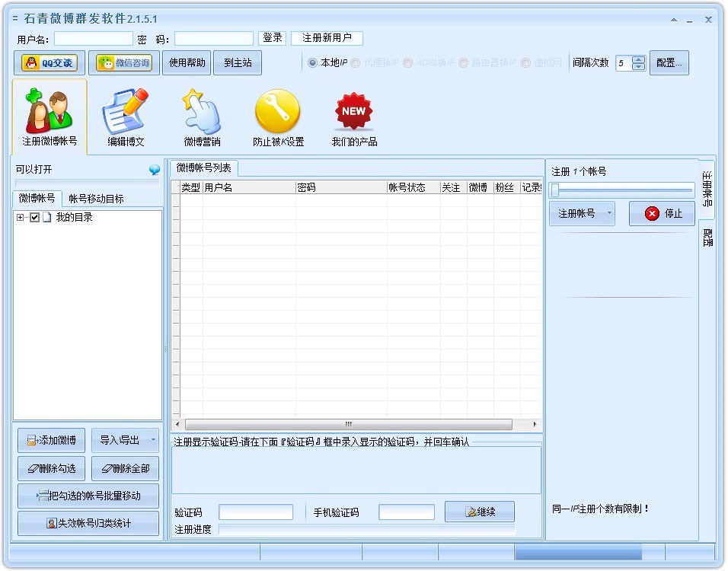Click the 类型 column header
Viewport: 728px width, 571px height.
(191, 187)
